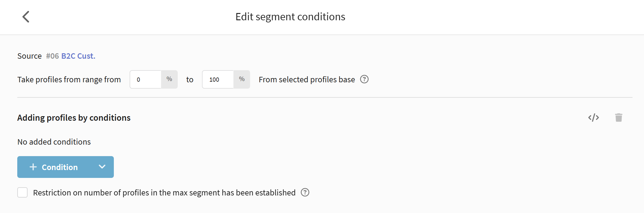Show help for selected profiles base
Screen dimensions: 644x213
[x=364, y=79]
